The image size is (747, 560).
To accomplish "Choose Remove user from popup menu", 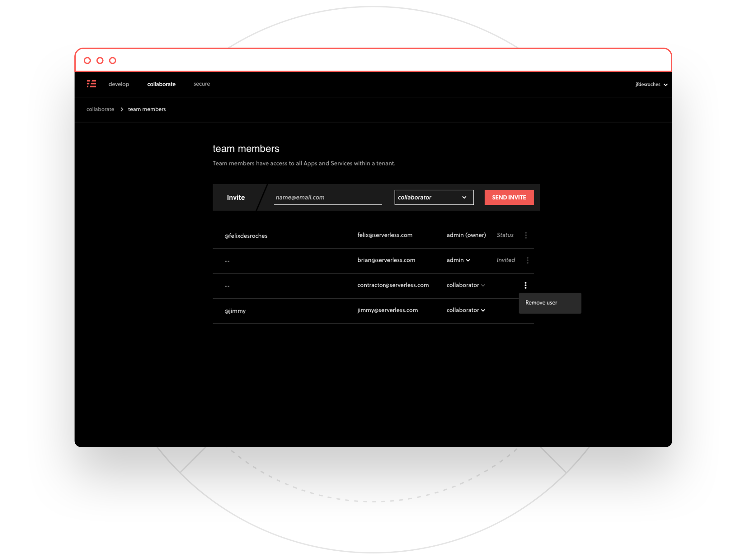I will coord(541,303).
